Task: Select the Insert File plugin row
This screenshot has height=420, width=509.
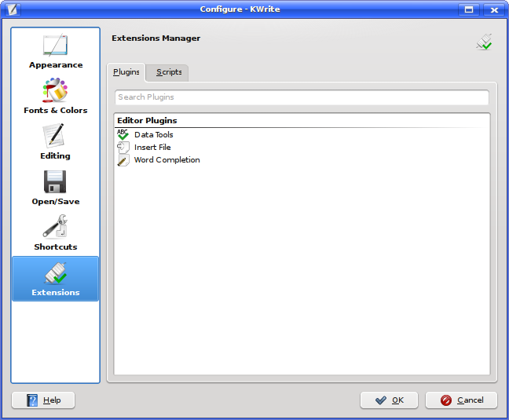Action: click(x=302, y=148)
